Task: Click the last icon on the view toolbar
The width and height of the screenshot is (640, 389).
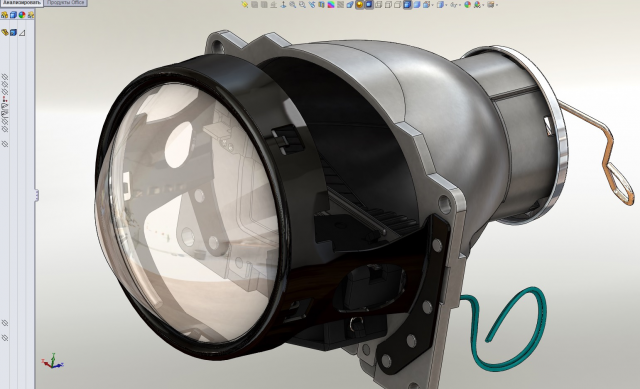Action: (x=491, y=5)
